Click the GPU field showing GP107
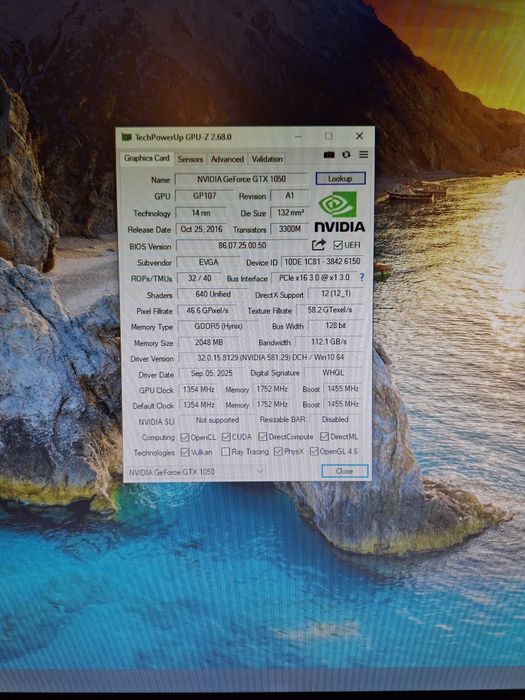 tap(204, 196)
